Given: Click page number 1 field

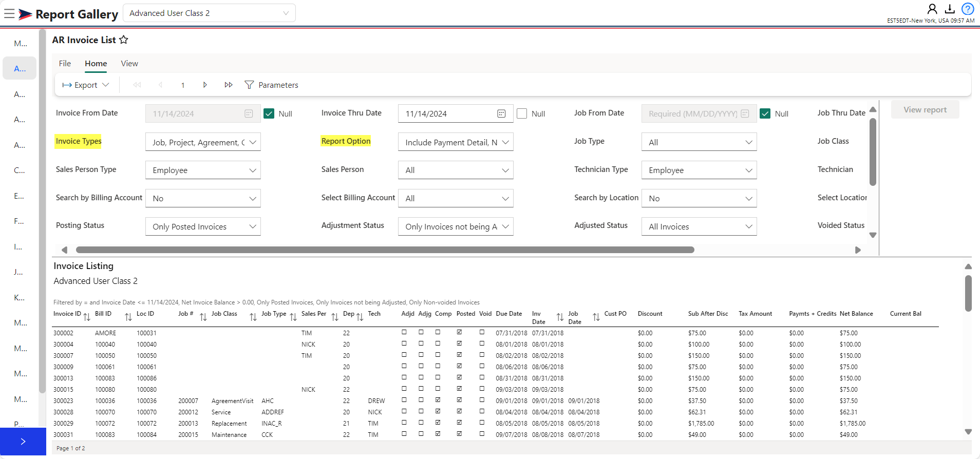Looking at the screenshot, I should (183, 85).
